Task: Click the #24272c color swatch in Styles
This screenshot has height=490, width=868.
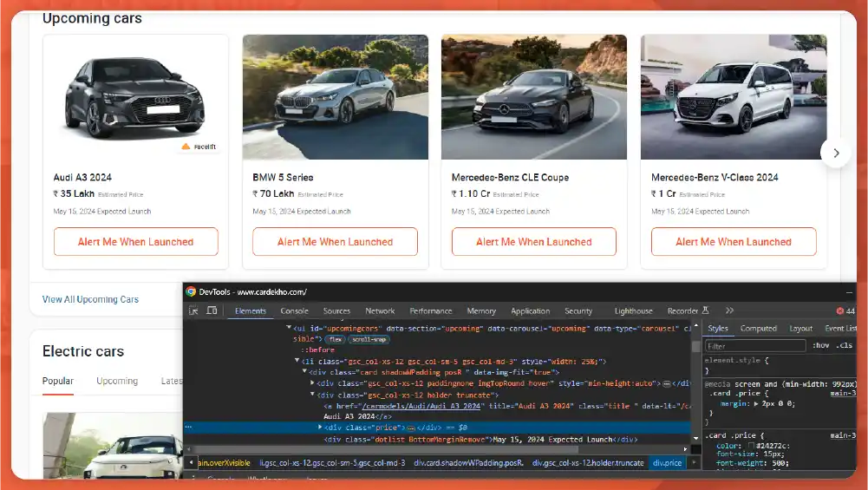Action: pos(751,446)
